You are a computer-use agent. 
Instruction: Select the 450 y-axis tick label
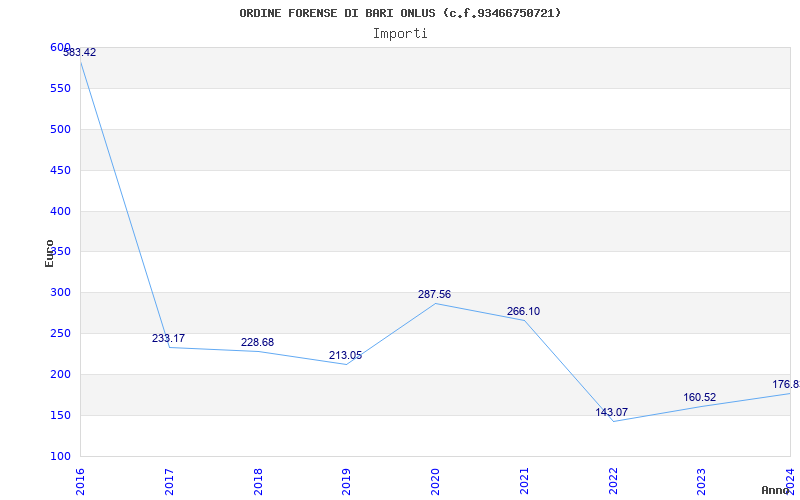(60, 170)
